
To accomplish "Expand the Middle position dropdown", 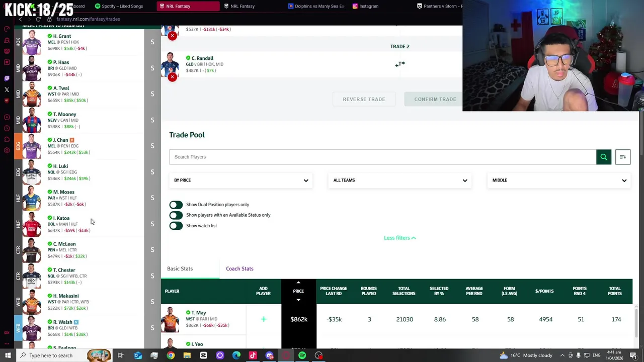I will pyautogui.click(x=559, y=180).
